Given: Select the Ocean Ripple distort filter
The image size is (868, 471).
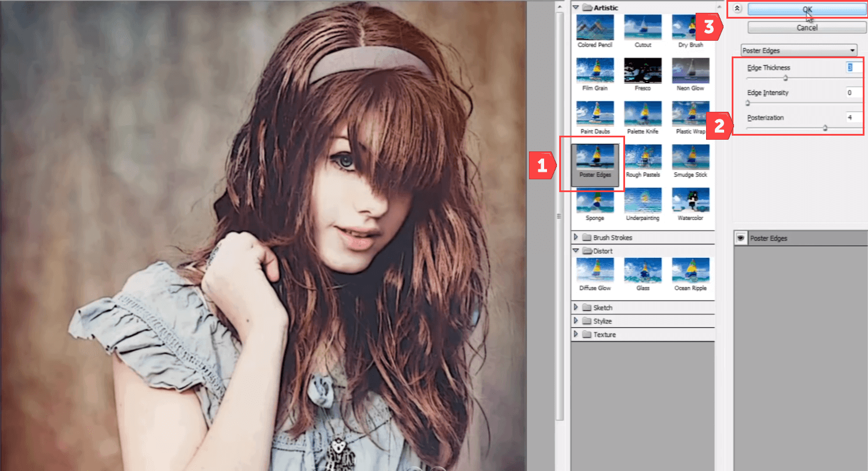Looking at the screenshot, I should [690, 271].
